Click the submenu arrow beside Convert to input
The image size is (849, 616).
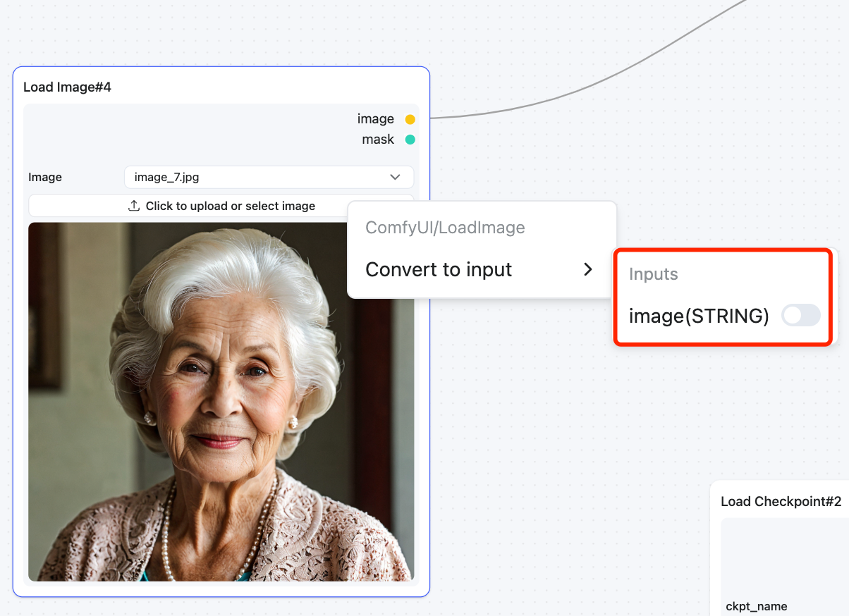[x=588, y=269]
